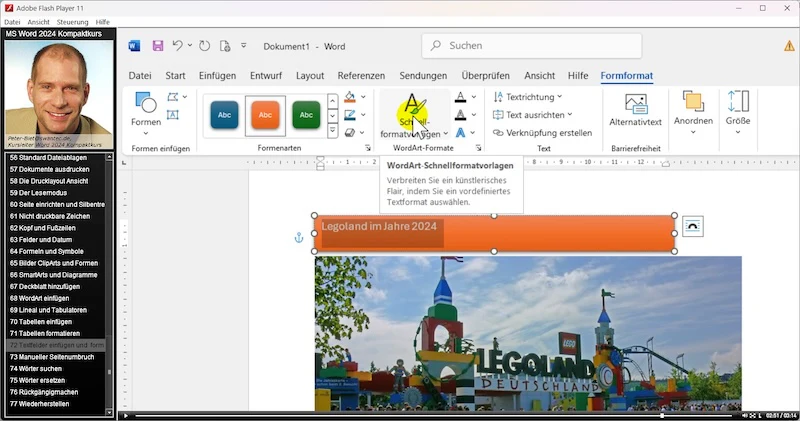The width and height of the screenshot is (800, 421).
Task: Click the anchor icon next to shape
Action: (299, 237)
